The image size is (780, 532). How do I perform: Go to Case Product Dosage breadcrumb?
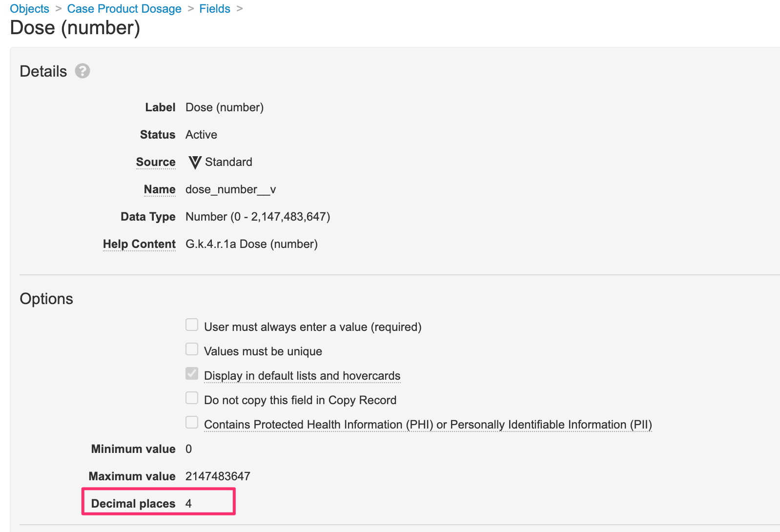(124, 9)
